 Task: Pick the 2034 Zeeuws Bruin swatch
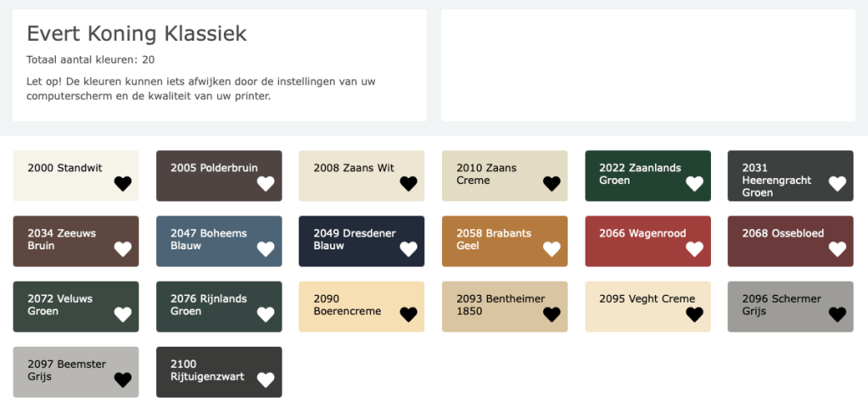[x=59, y=240]
